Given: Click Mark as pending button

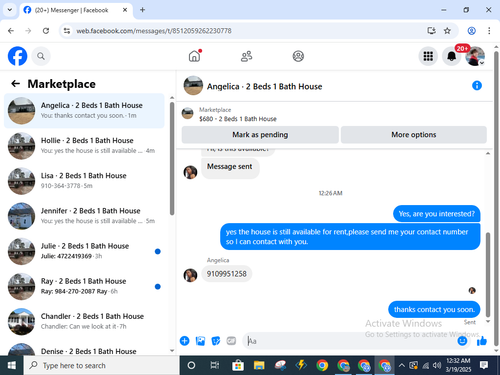Looking at the screenshot, I should (x=260, y=135).
